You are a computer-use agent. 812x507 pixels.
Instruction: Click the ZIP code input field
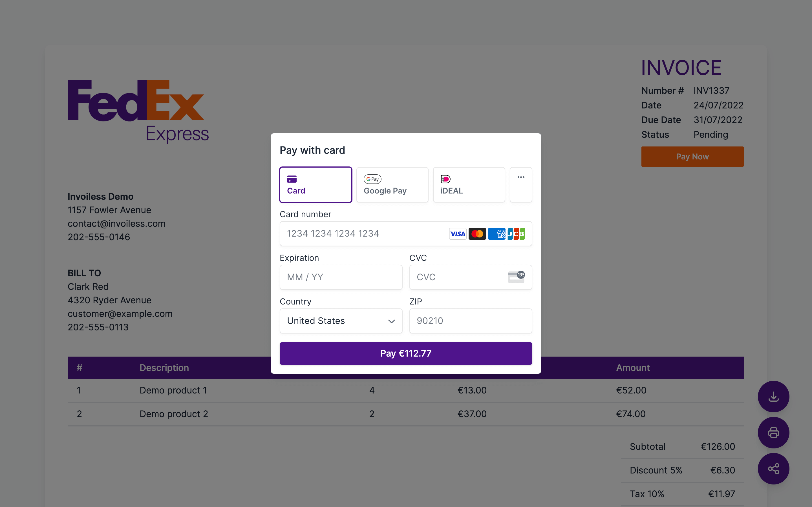pos(471,321)
